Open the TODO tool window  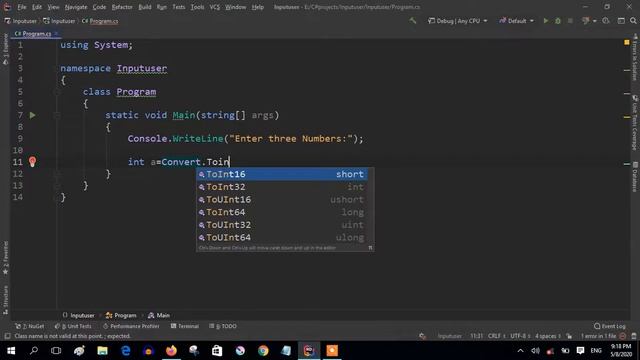pos(223,326)
